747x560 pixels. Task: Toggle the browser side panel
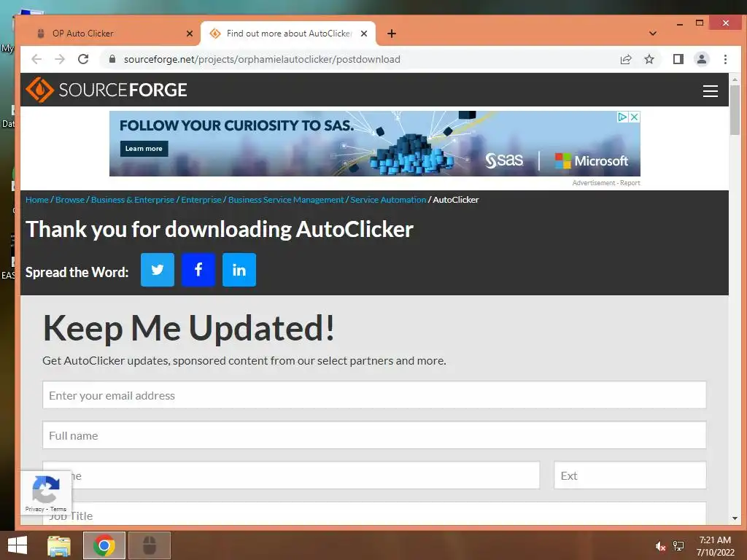click(x=678, y=59)
